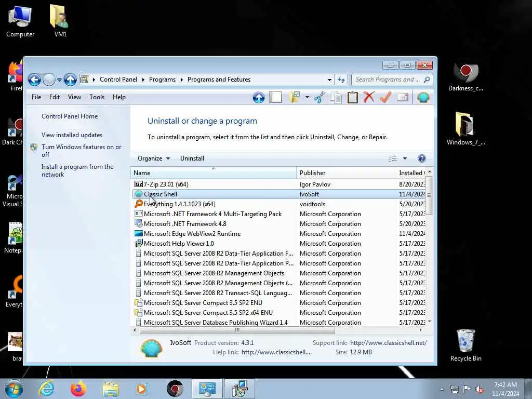Viewport: 532px width, 399px height.
Task: Open Windows Media Player taskbar icon
Action: point(141,389)
